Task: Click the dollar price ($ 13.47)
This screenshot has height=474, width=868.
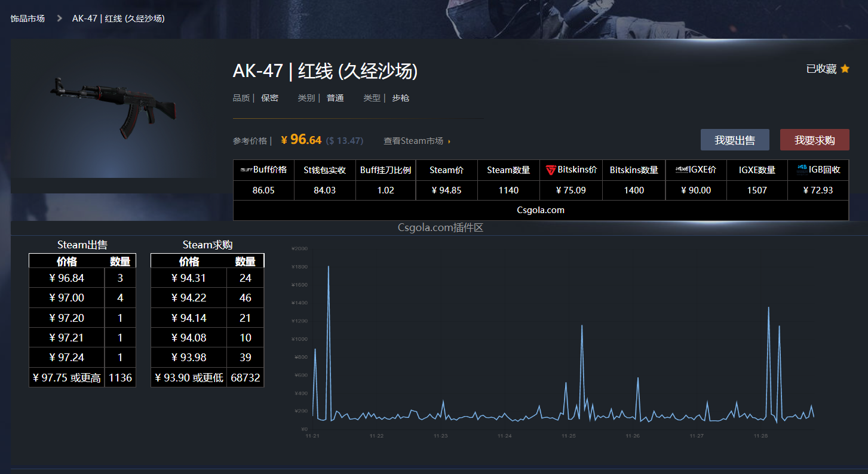Action: [x=345, y=141]
